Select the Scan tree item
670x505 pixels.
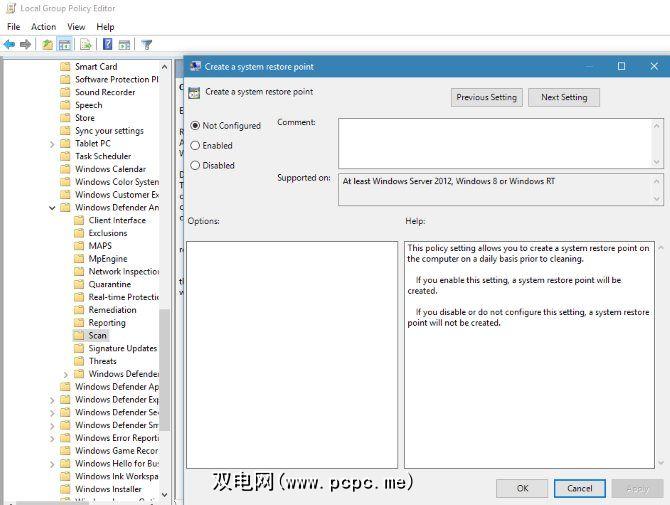(97, 336)
